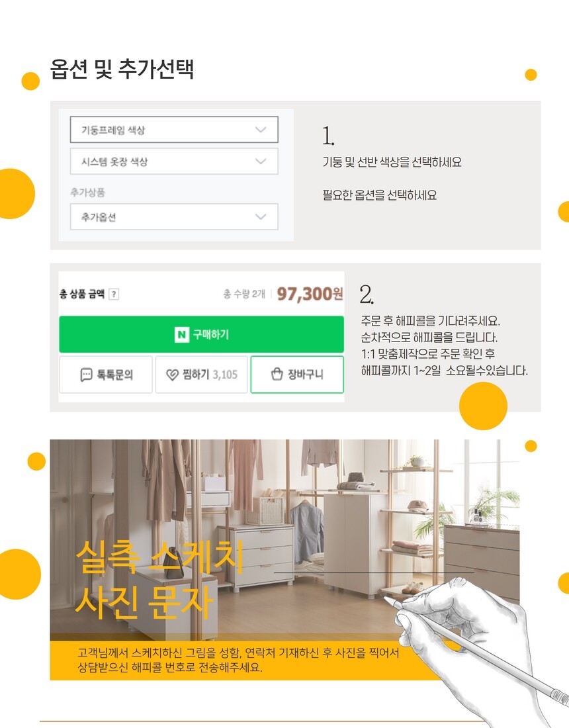Click the speech bubble chat icon
This screenshot has width=569, height=728.
tap(86, 375)
